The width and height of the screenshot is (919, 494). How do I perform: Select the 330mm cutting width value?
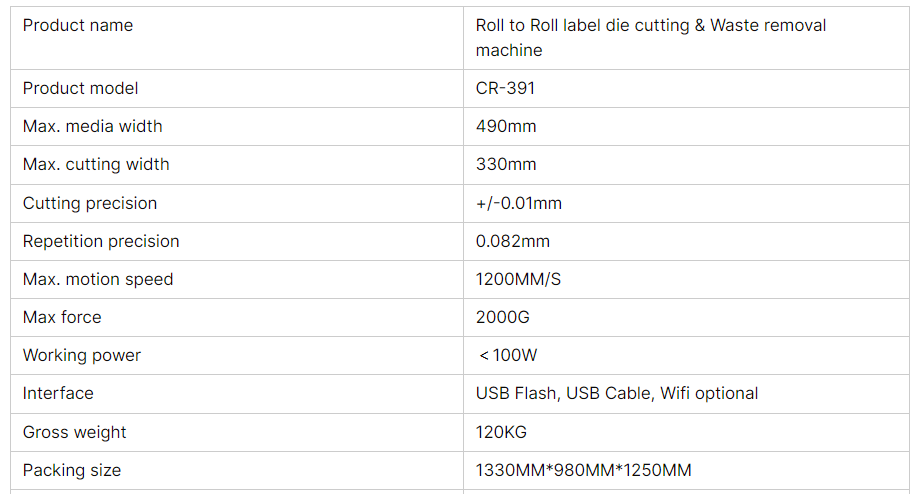(506, 165)
